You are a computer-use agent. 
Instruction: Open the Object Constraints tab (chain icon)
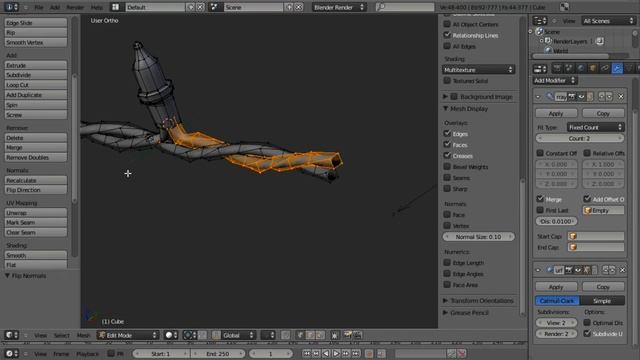[605, 69]
